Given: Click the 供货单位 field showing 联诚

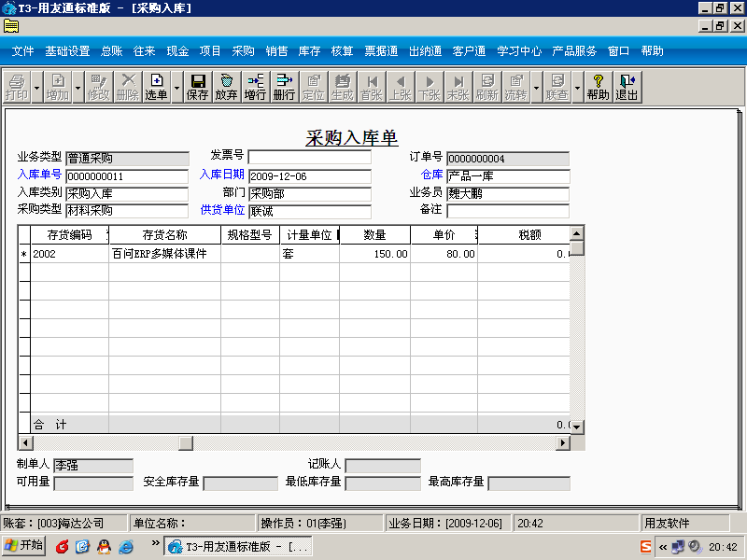Looking at the screenshot, I should 310,212.
